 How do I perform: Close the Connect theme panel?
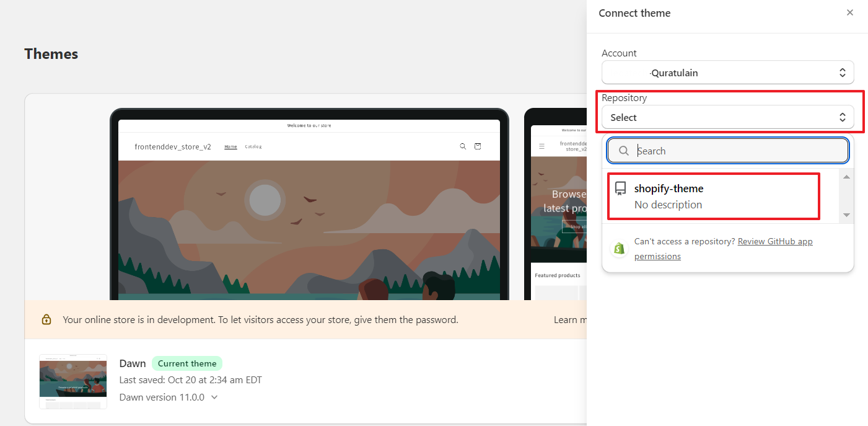[850, 12]
